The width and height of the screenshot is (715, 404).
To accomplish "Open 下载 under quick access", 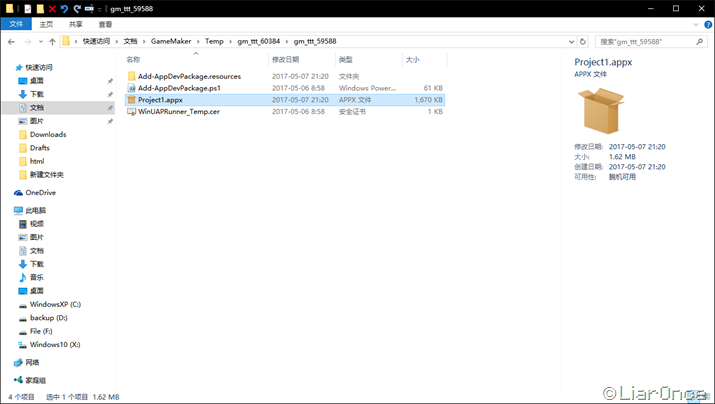I will tap(36, 94).
